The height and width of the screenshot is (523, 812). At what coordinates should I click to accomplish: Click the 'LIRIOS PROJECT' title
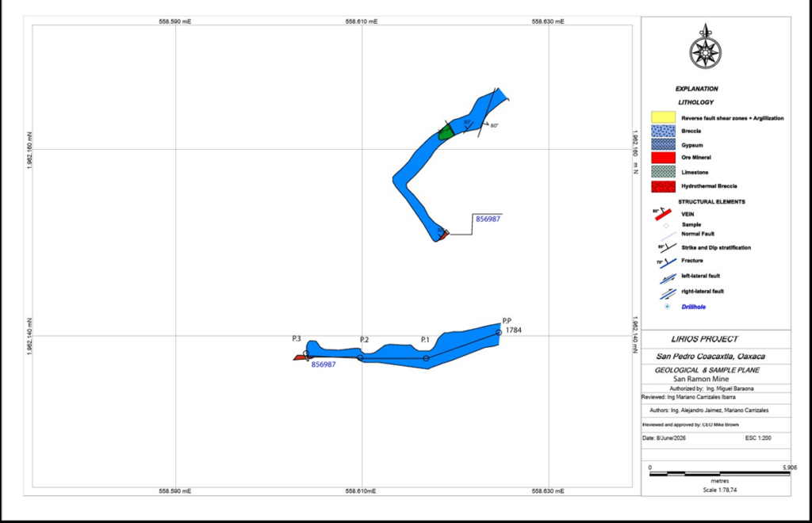tap(704, 339)
